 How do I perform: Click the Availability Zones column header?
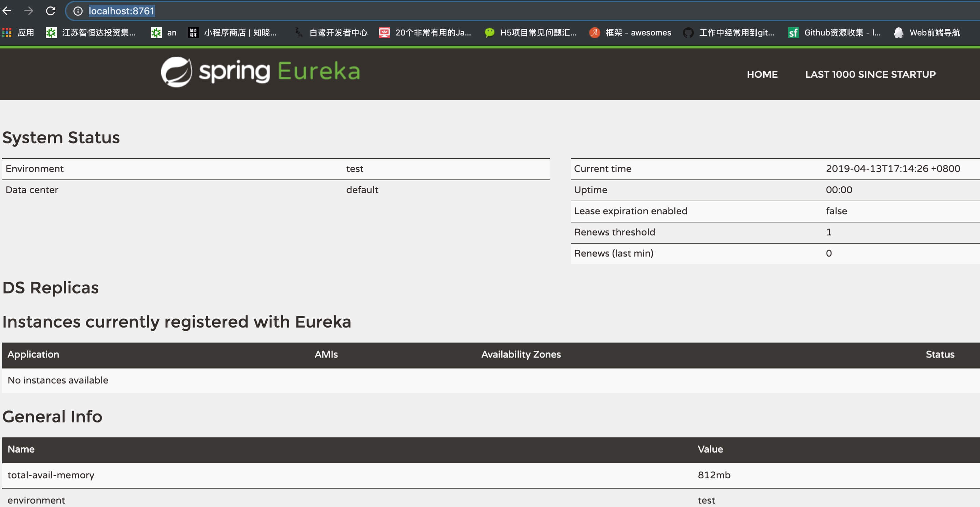[521, 354]
